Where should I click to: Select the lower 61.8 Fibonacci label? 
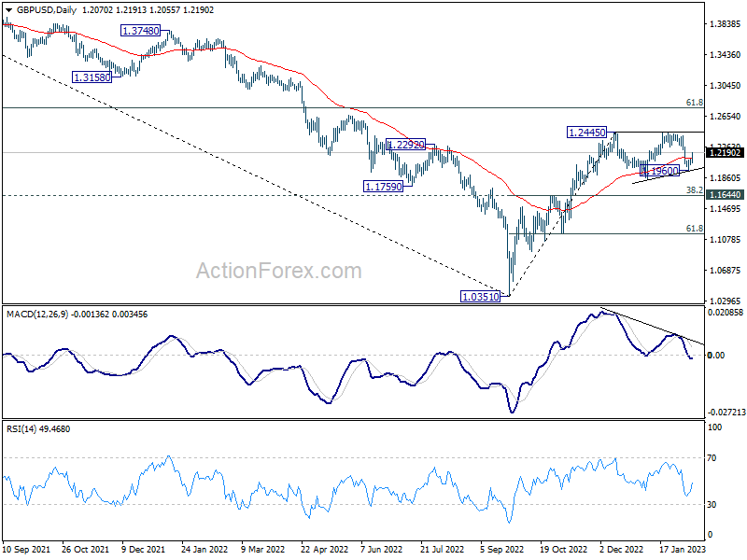[694, 228]
